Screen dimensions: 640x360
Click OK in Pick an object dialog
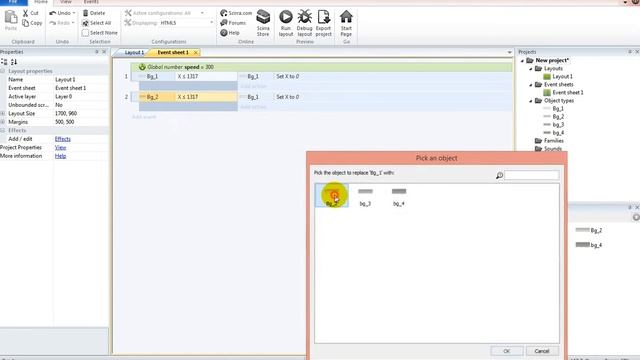(x=507, y=351)
